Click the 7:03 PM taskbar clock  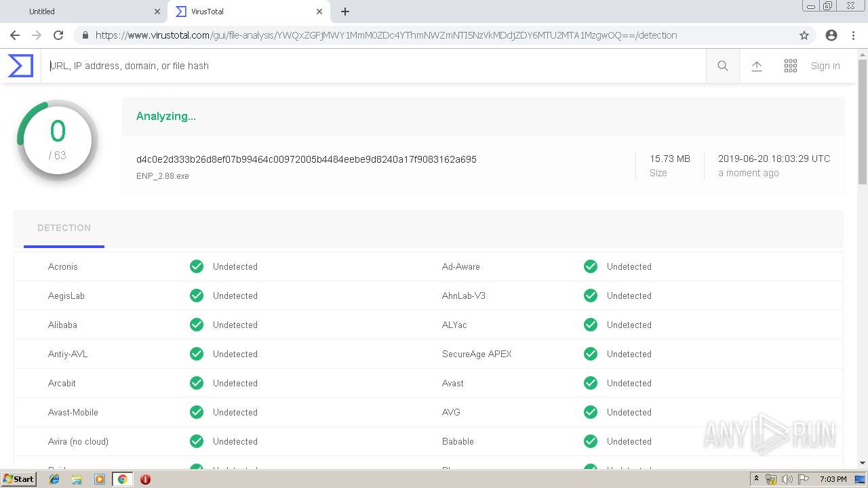click(833, 479)
